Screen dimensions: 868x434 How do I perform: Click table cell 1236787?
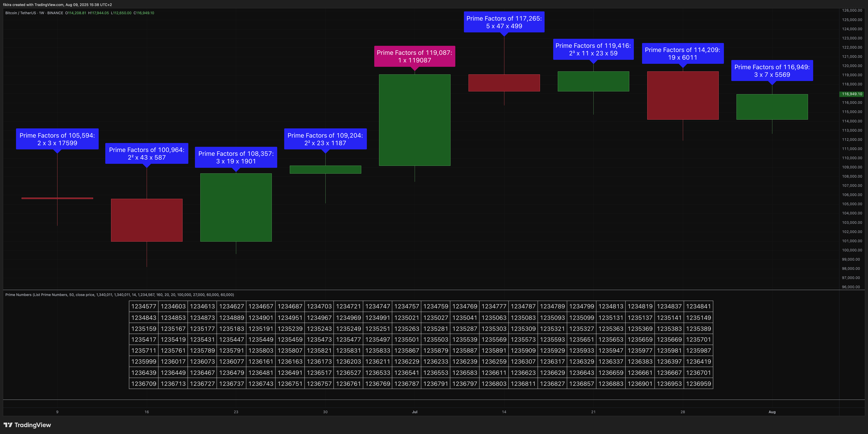point(407,383)
